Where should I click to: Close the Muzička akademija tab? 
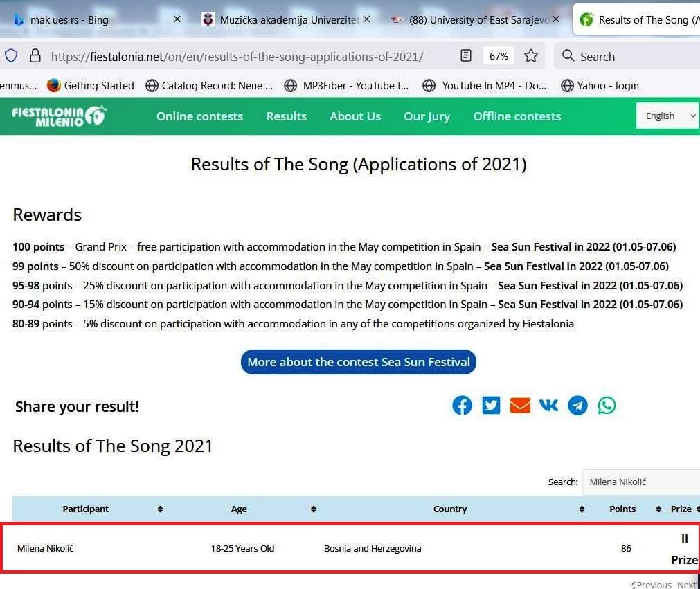click(366, 19)
